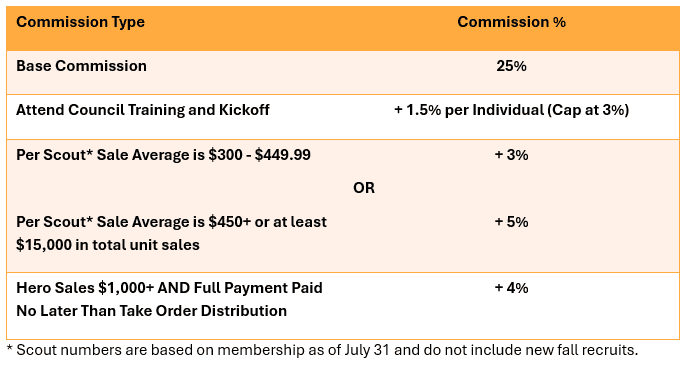This screenshot has width=687, height=366.
Task: Click the + 4% commission value
Action: click(x=511, y=288)
